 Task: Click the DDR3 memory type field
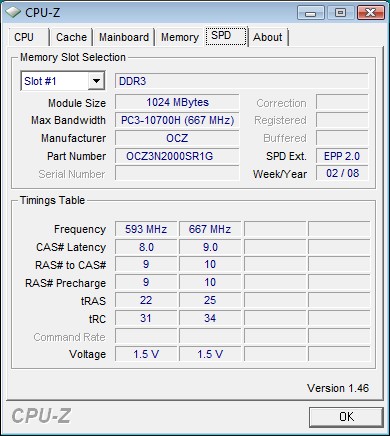click(242, 81)
